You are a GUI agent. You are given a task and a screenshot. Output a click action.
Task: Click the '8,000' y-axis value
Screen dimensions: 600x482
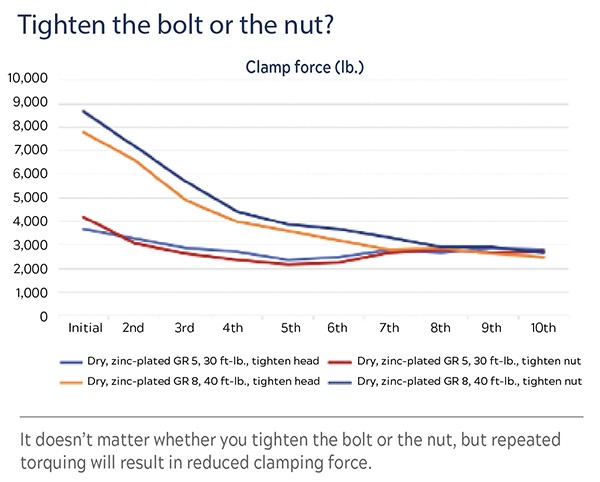(x=33, y=126)
